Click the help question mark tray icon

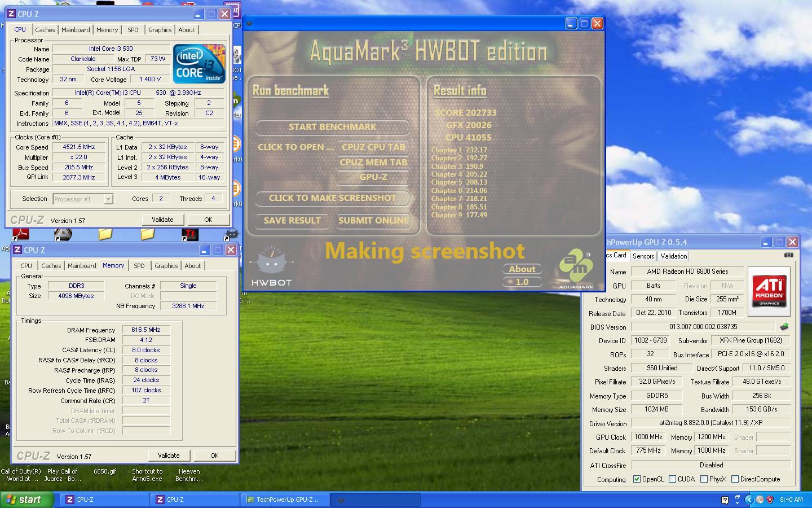coord(725,500)
